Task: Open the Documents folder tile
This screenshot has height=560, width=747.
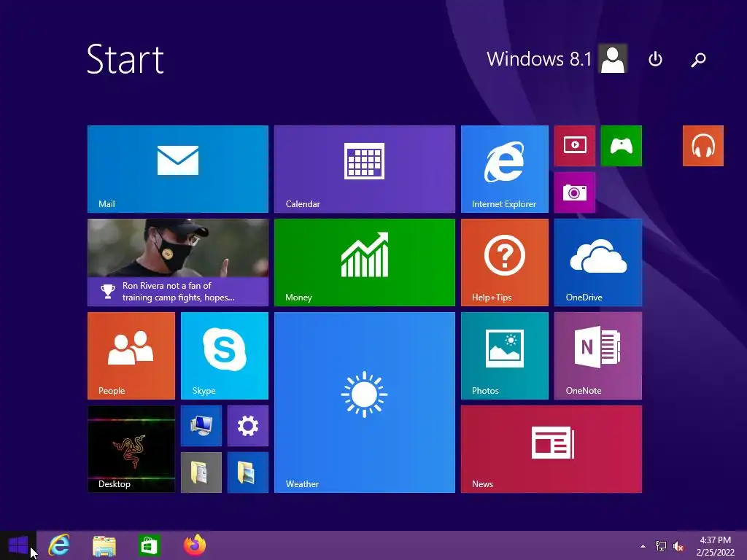Action: (x=201, y=472)
